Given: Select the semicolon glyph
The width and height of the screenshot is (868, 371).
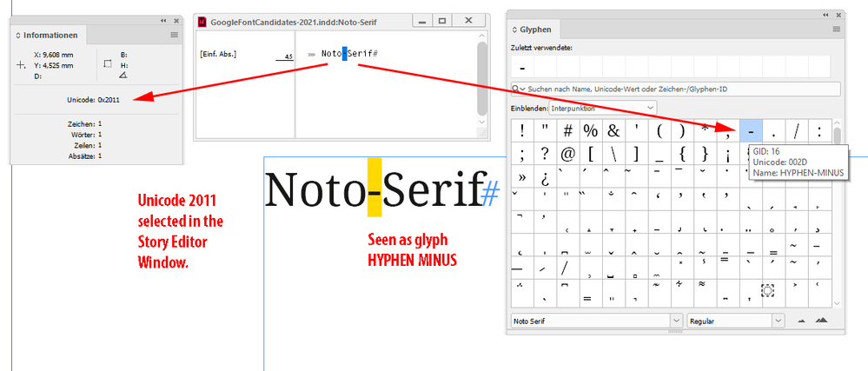Looking at the screenshot, I should (522, 153).
